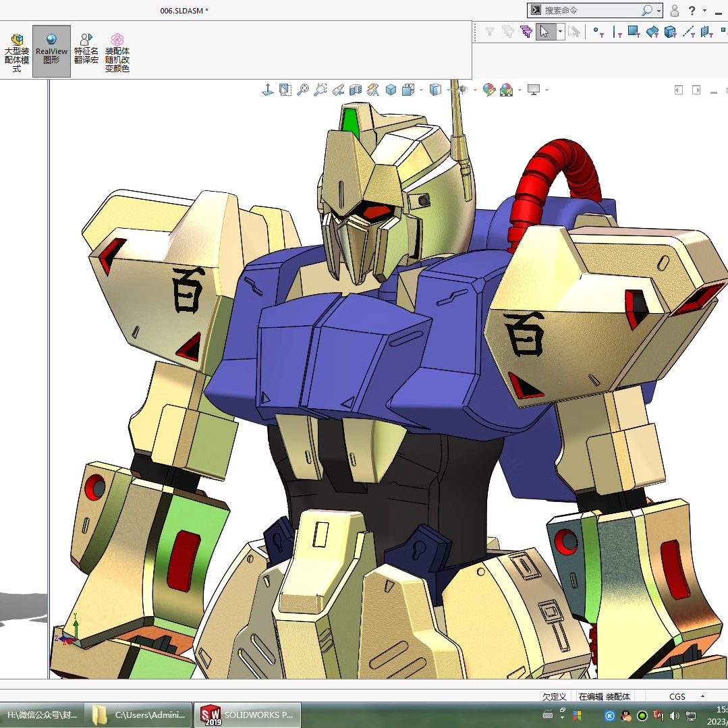Click the volume speaker tray icon
Image resolution: width=728 pixels, height=728 pixels.
(x=675, y=715)
